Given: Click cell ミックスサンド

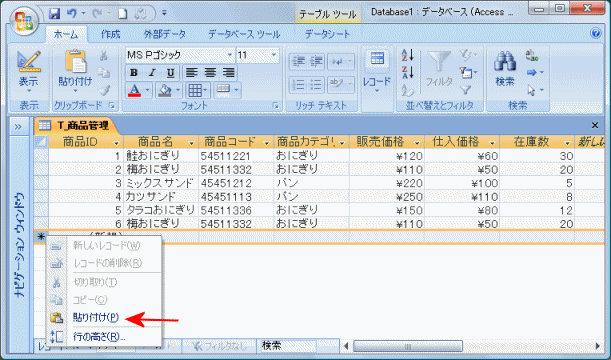Looking at the screenshot, I should click(x=161, y=183).
